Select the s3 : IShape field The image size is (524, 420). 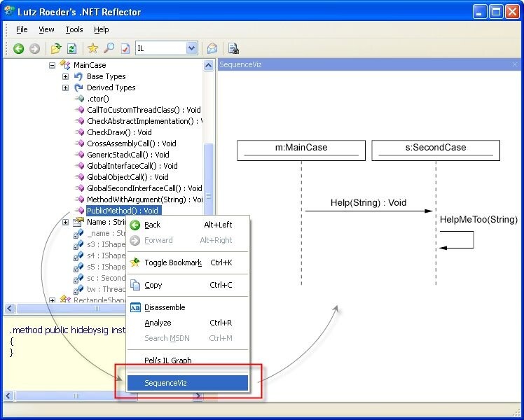(106, 244)
